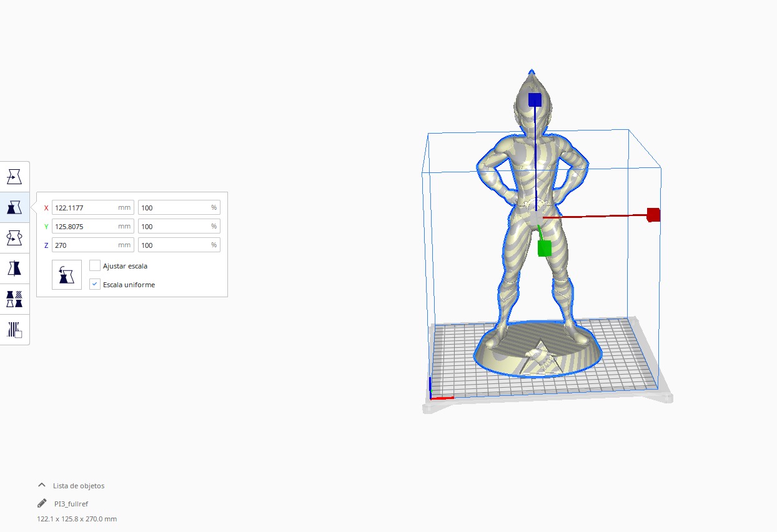
Task: Enable the Ajustar escala checkbox
Action: (x=95, y=265)
